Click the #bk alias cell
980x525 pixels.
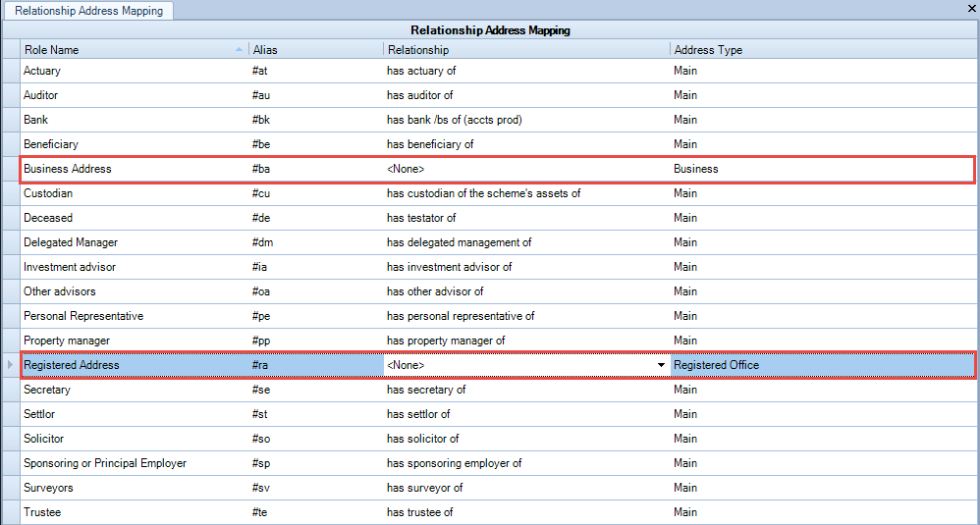[315, 120]
